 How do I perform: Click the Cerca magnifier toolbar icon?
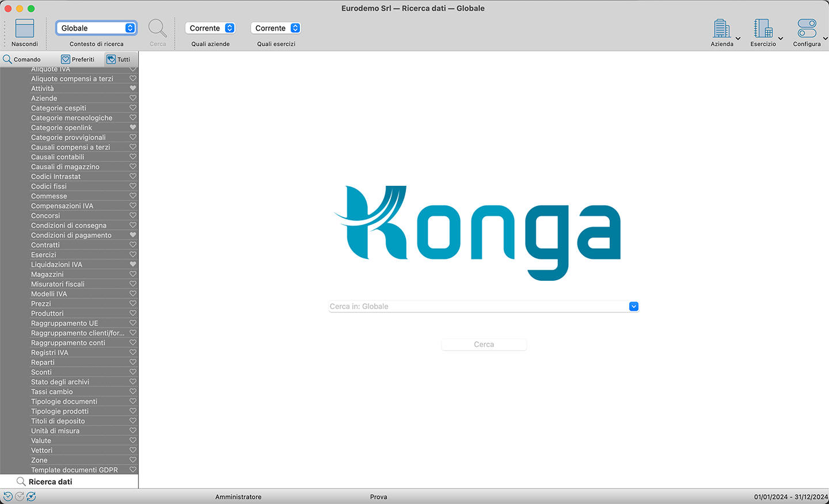pyautogui.click(x=157, y=28)
